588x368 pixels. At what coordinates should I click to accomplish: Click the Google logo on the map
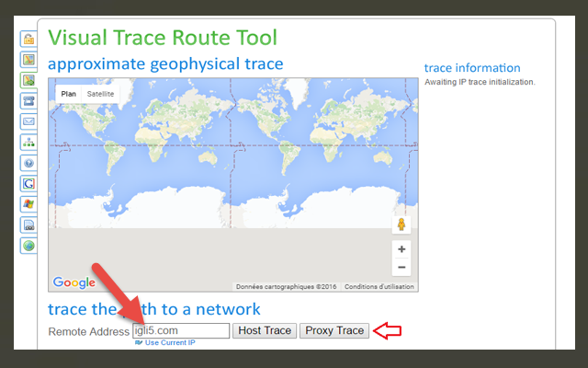tap(74, 282)
